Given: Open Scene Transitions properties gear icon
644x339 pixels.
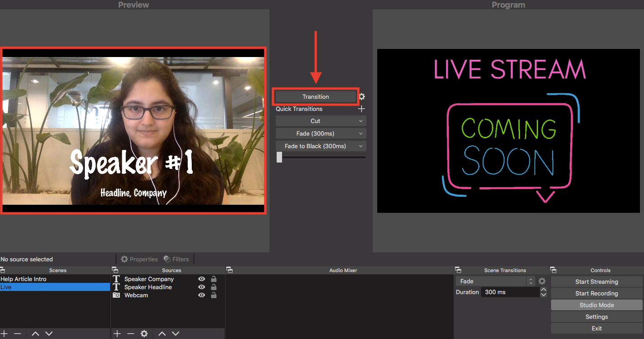Looking at the screenshot, I should point(542,281).
